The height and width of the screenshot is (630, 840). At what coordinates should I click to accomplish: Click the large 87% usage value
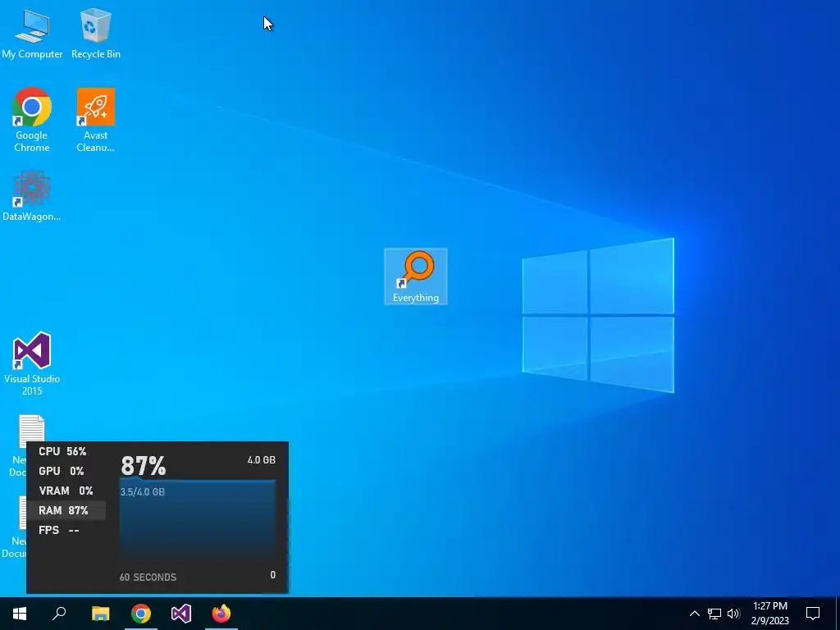tap(144, 465)
